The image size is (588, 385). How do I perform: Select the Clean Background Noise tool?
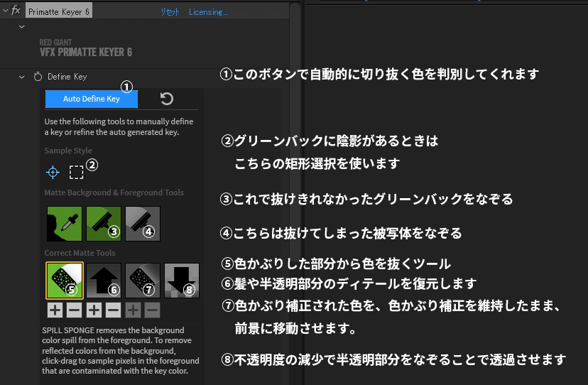coord(104,224)
